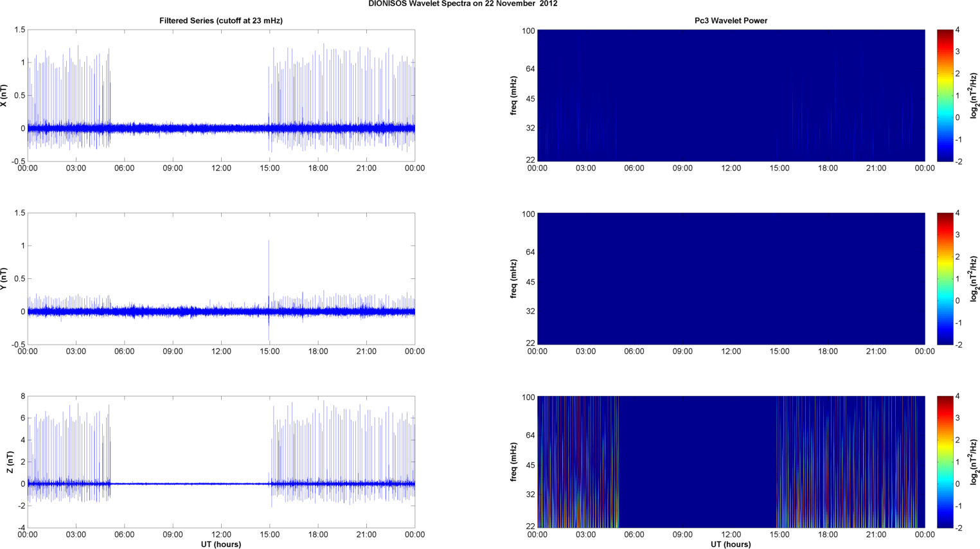Viewport: 980px width, 549px height.
Task: Select the Filtered Series cutoff title
Action: (x=221, y=21)
